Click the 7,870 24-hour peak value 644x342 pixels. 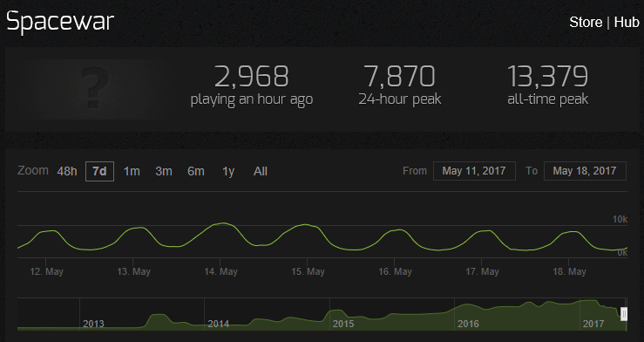[399, 76]
